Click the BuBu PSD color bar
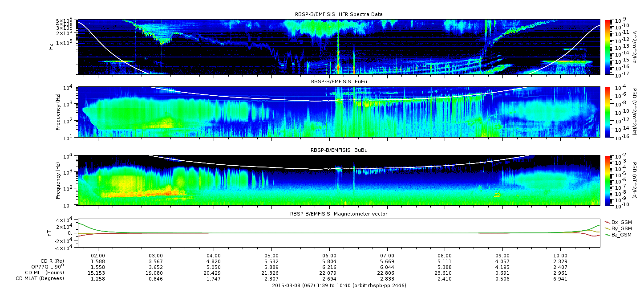This screenshot has height=293, width=644. pyautogui.click(x=607, y=180)
